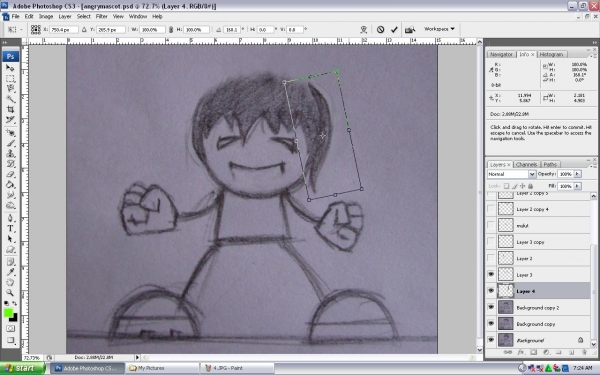
Task: Click the foreground green color swatch
Action: pyautogui.click(x=8, y=313)
